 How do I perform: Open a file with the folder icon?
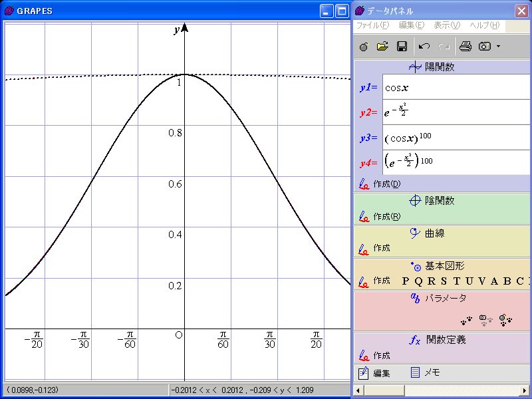pyautogui.click(x=382, y=47)
